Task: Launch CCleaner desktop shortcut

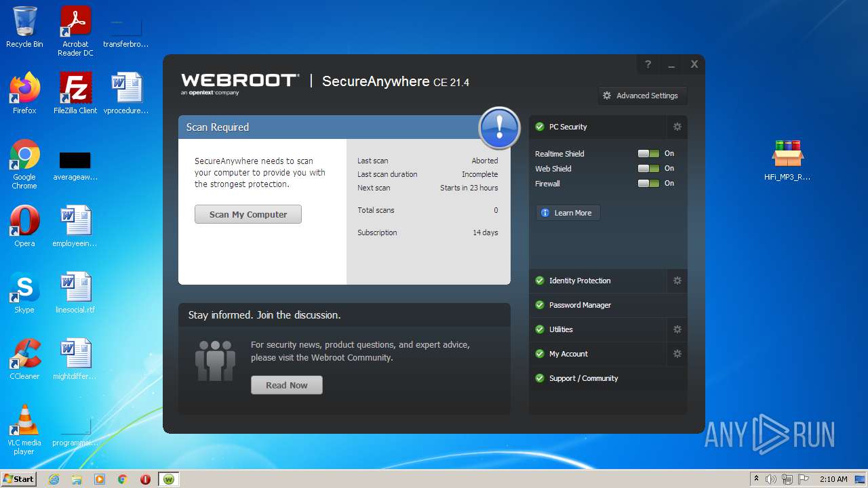Action: click(24, 359)
